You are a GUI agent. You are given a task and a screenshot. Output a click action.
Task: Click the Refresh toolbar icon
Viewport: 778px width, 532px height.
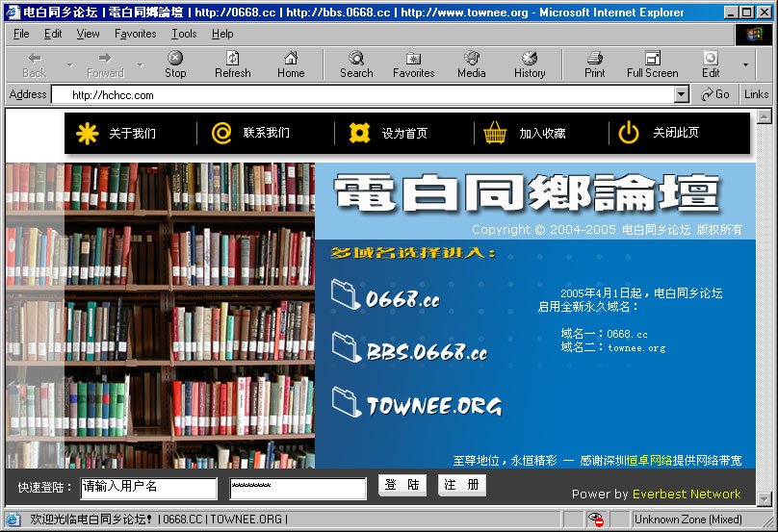(232, 59)
